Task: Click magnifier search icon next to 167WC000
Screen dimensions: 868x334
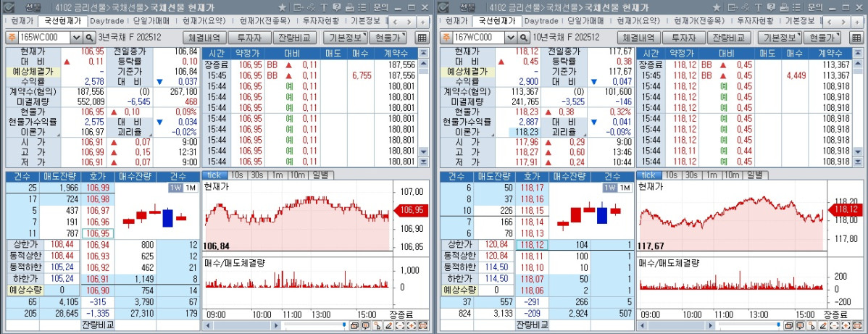Action: [524, 38]
